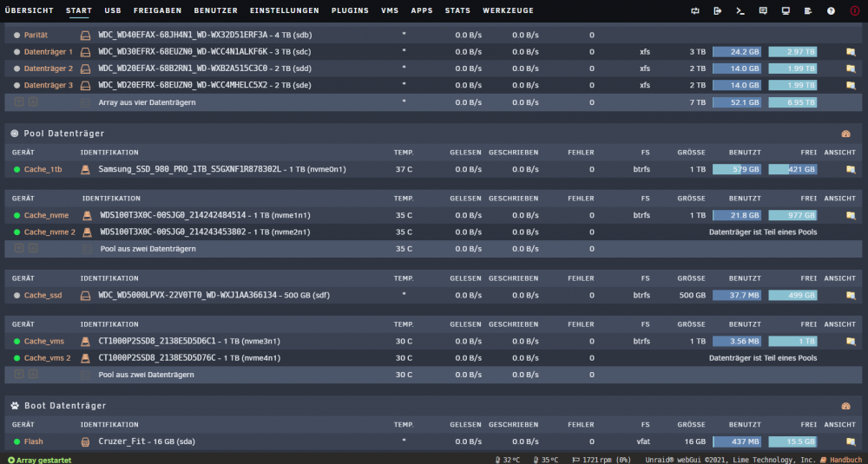Click the Pool Datenträger section heading
The image size is (868, 464).
[x=64, y=134]
